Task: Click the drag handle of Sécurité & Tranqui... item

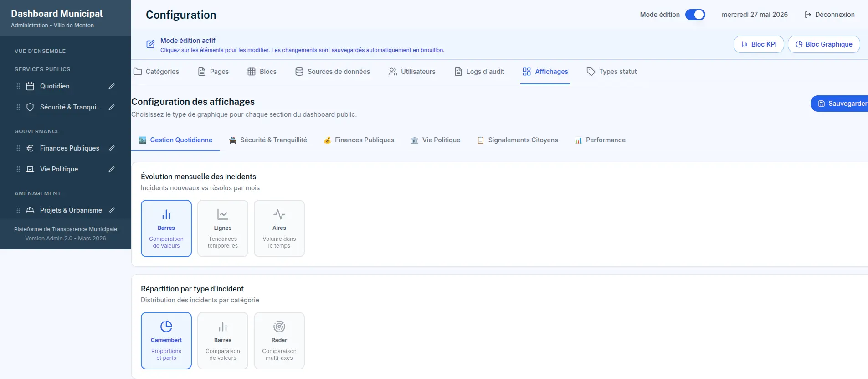Action: pyautogui.click(x=18, y=107)
